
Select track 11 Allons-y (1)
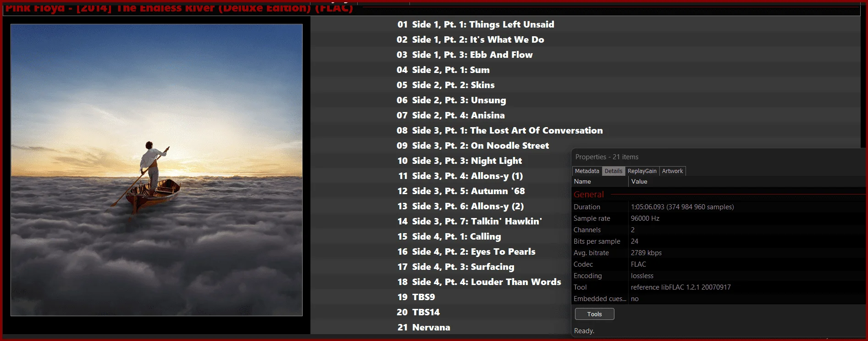coord(460,176)
